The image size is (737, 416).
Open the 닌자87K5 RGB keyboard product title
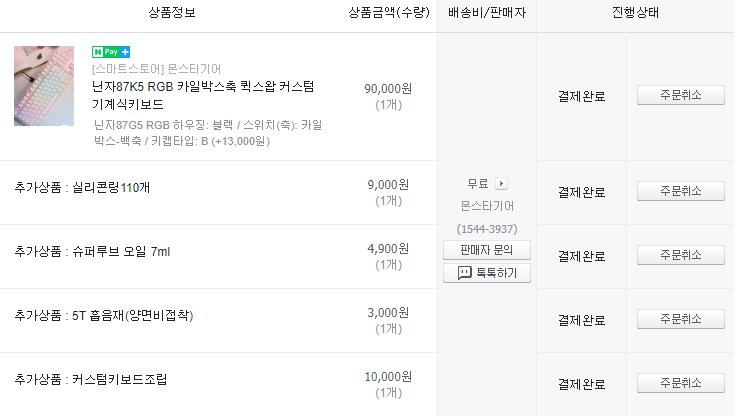click(x=203, y=95)
